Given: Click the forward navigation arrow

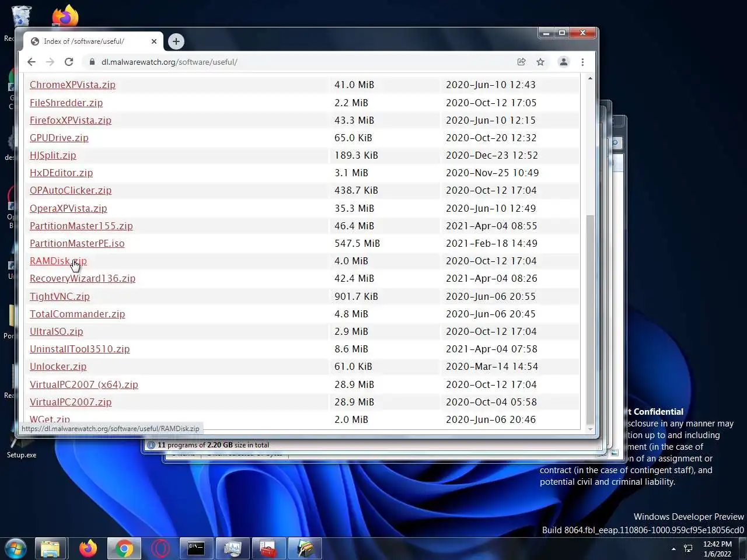Looking at the screenshot, I should pyautogui.click(x=50, y=62).
